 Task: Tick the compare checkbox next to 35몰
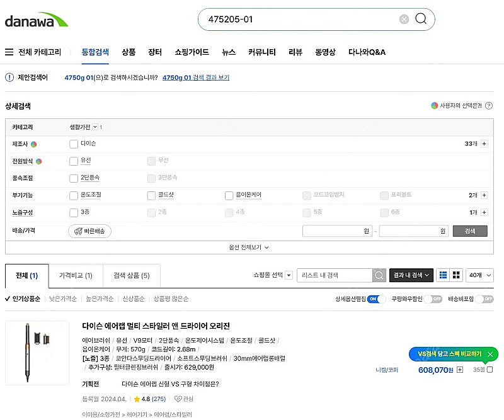pyautogui.click(x=490, y=370)
